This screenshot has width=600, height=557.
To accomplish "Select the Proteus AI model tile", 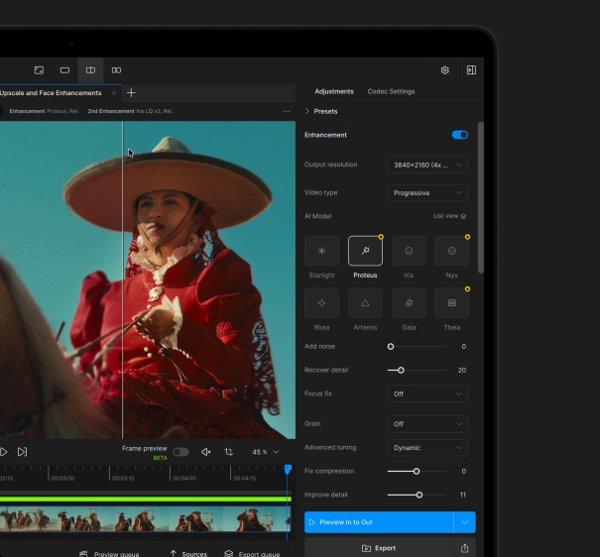I will click(365, 251).
